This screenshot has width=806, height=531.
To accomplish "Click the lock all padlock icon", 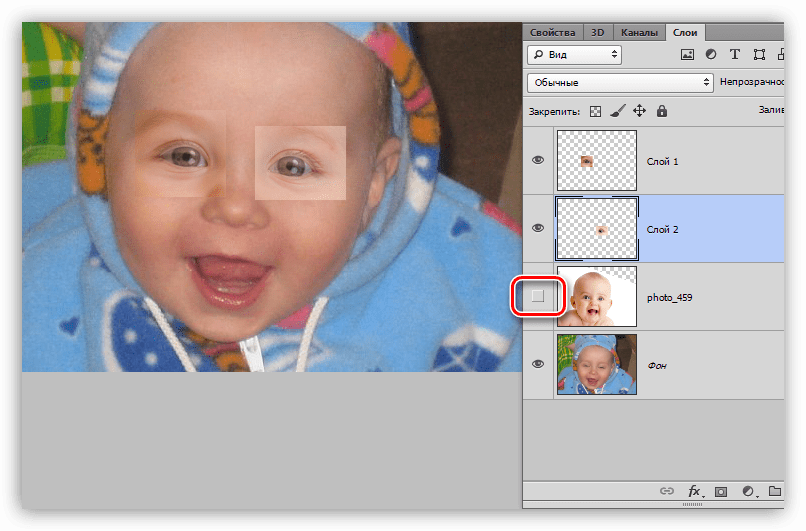I will pos(662,111).
